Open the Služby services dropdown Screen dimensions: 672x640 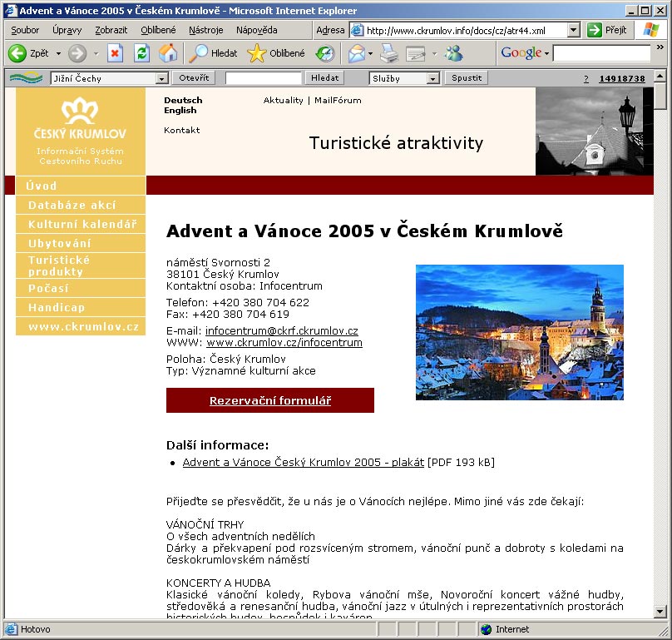point(432,78)
